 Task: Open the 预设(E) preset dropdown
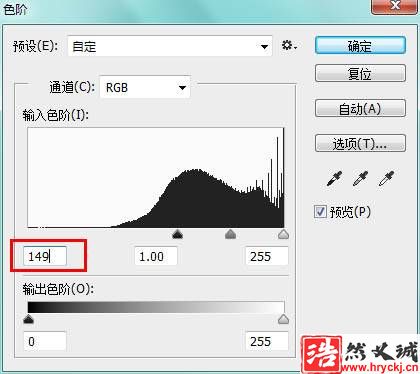[170, 46]
